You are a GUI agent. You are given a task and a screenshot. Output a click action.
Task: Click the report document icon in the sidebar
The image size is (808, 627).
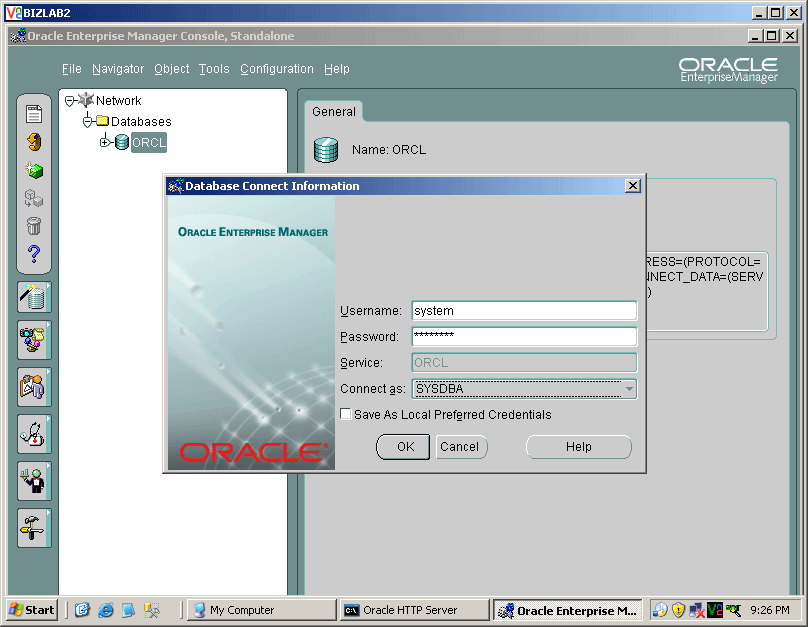(34, 114)
